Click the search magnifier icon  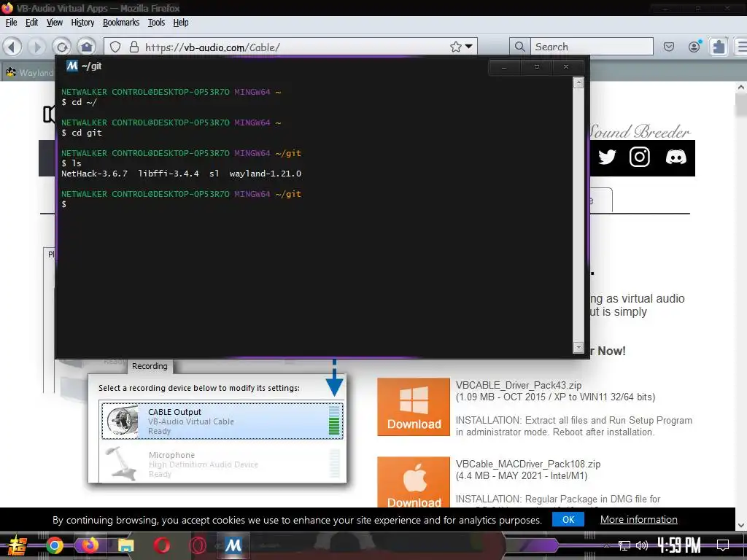(519, 47)
